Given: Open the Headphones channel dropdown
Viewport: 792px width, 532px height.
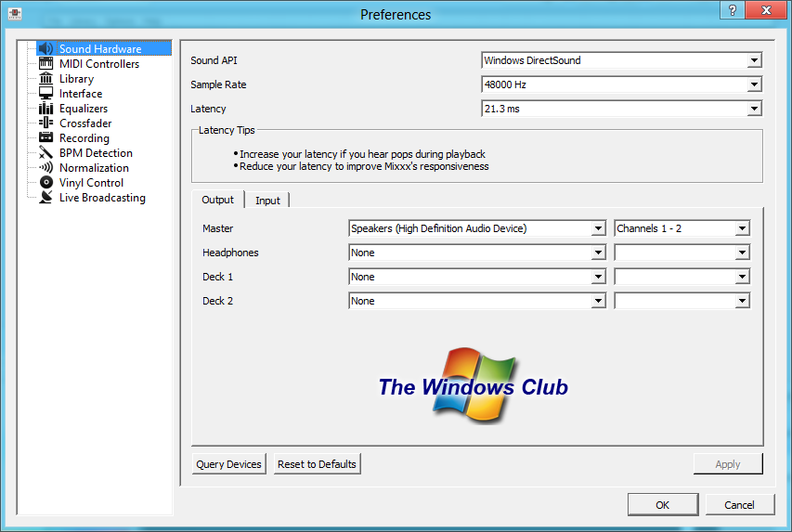Looking at the screenshot, I should (682, 253).
